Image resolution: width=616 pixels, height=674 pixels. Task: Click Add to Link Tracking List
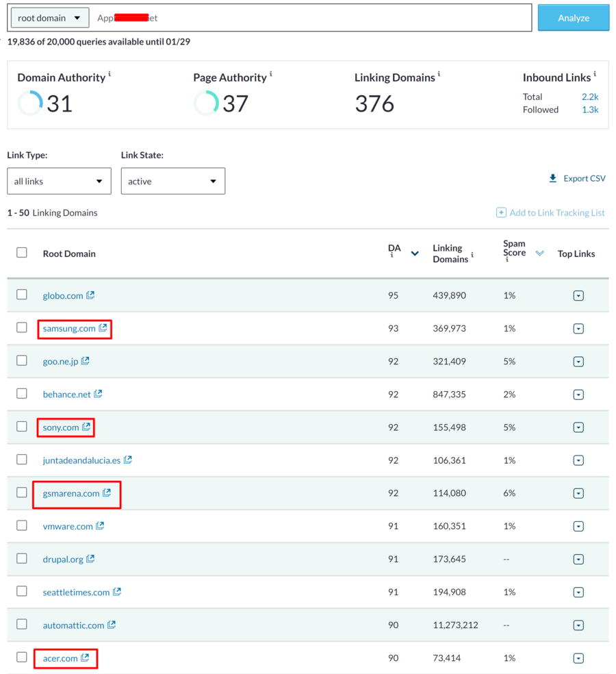point(550,213)
